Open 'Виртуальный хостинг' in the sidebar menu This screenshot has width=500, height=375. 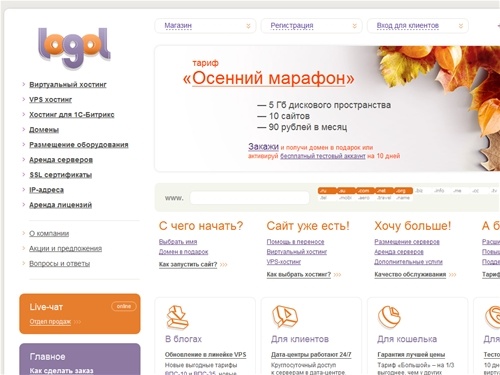[68, 85]
